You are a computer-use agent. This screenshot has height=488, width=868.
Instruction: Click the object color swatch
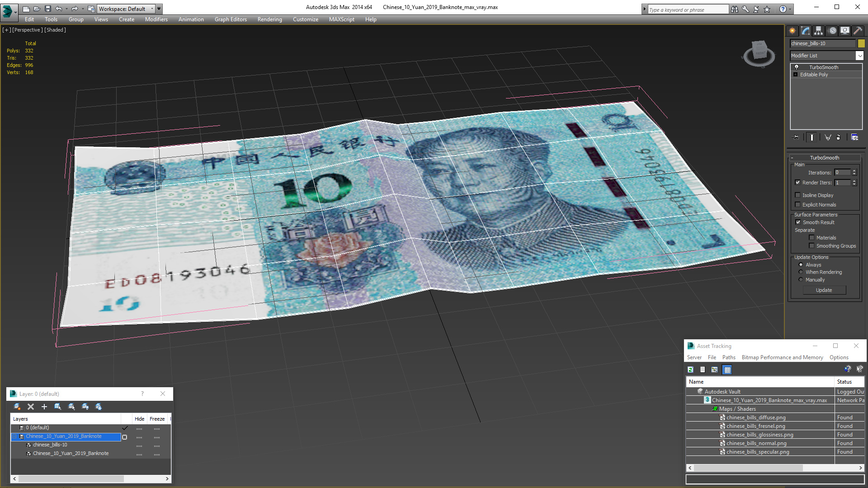(861, 43)
